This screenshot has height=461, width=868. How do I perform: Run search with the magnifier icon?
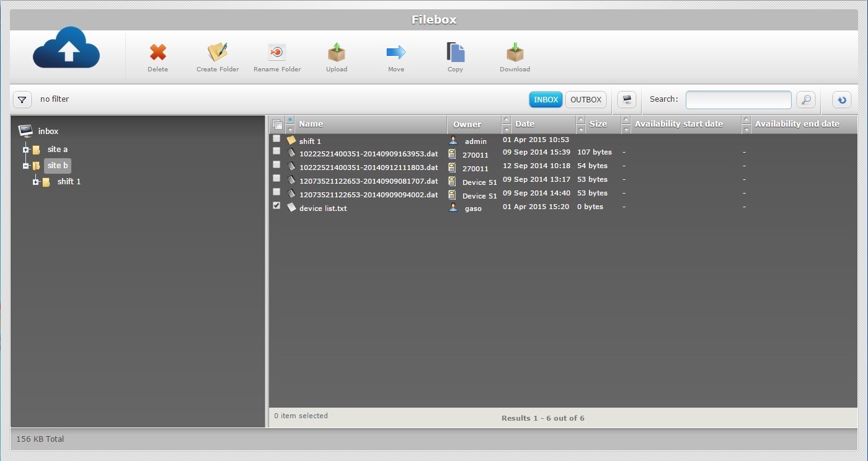805,99
